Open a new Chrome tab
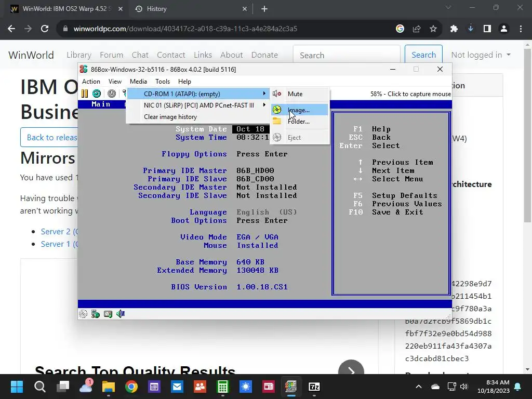This screenshot has width=532, height=399. click(x=264, y=9)
